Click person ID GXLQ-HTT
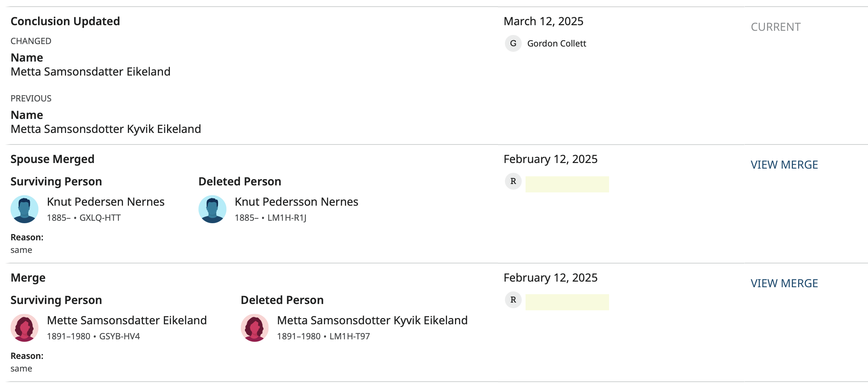Screen dimensions: 868x389 [100, 218]
